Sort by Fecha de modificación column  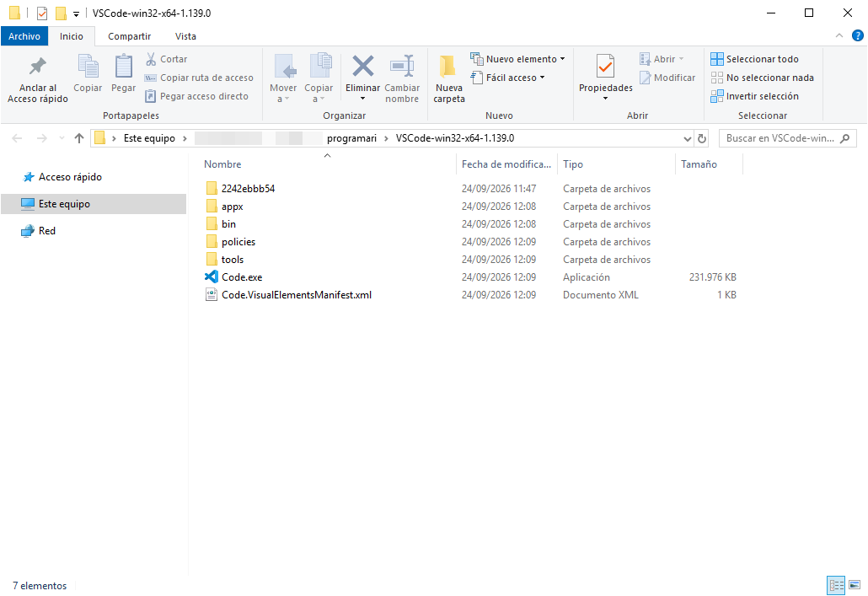[x=506, y=164]
